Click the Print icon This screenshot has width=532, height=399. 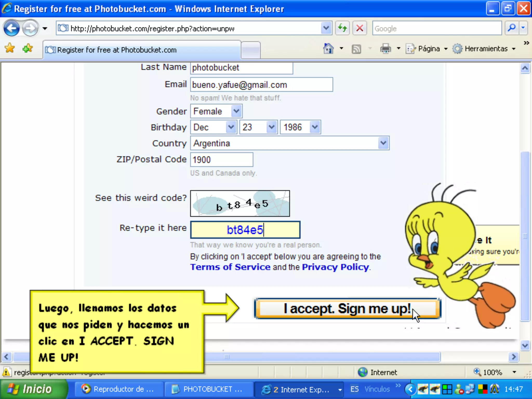click(385, 49)
